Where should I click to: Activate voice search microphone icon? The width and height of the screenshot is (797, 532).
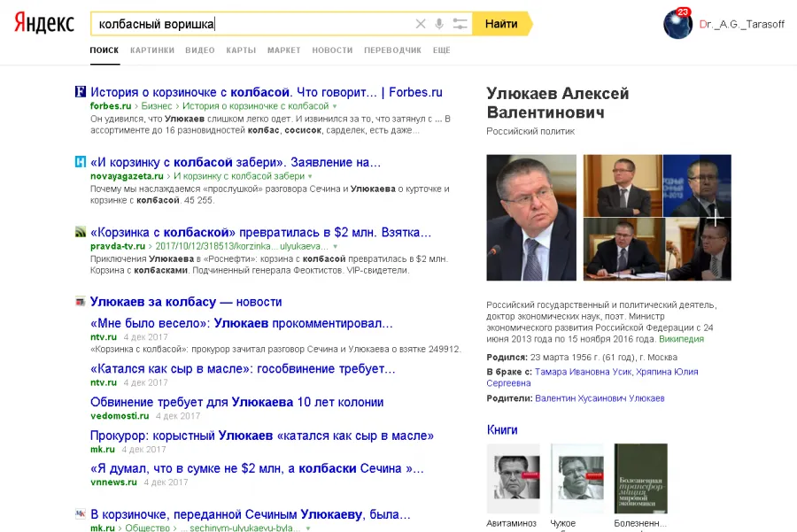[x=439, y=24]
